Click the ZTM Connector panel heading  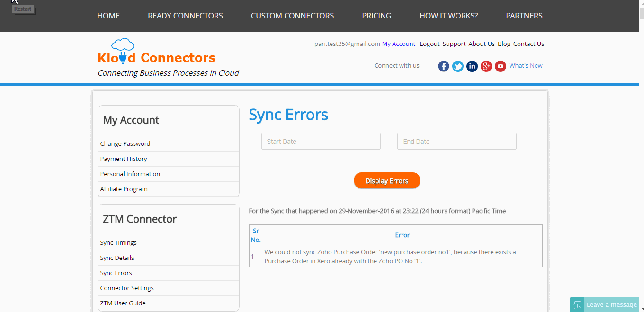(x=140, y=219)
